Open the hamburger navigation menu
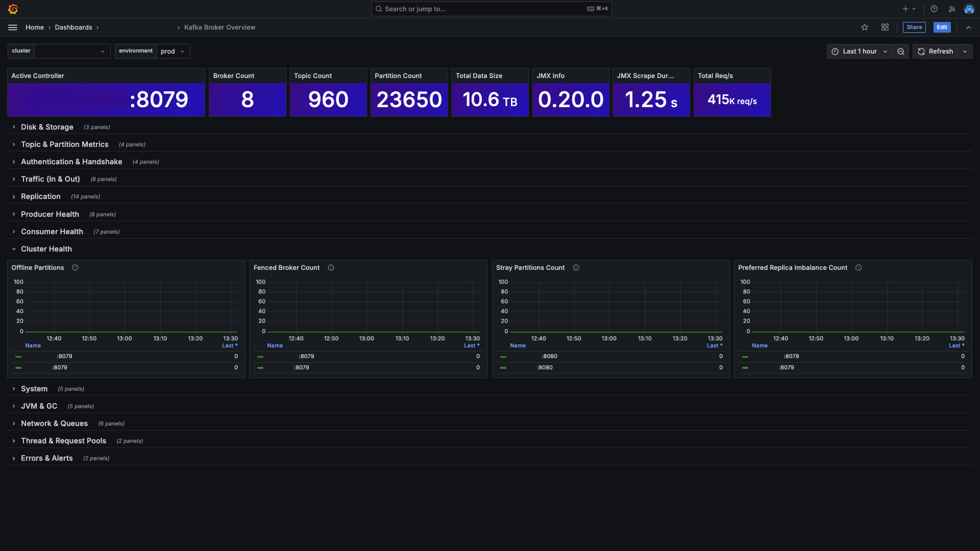Image resolution: width=980 pixels, height=551 pixels. coord(13,28)
